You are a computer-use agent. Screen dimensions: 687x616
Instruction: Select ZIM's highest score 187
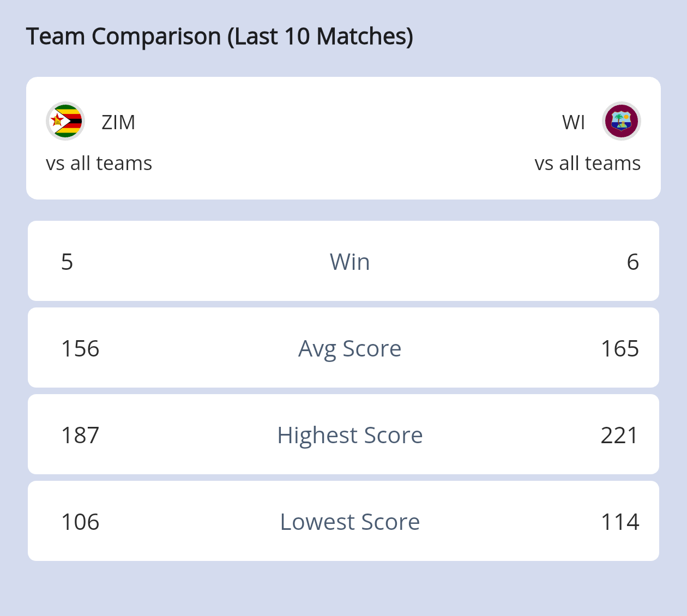[80, 435]
